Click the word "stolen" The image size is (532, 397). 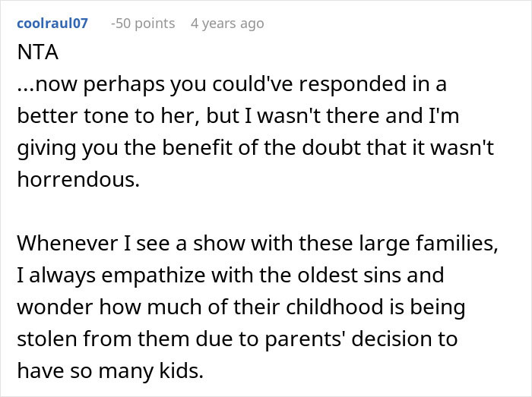click(x=44, y=338)
